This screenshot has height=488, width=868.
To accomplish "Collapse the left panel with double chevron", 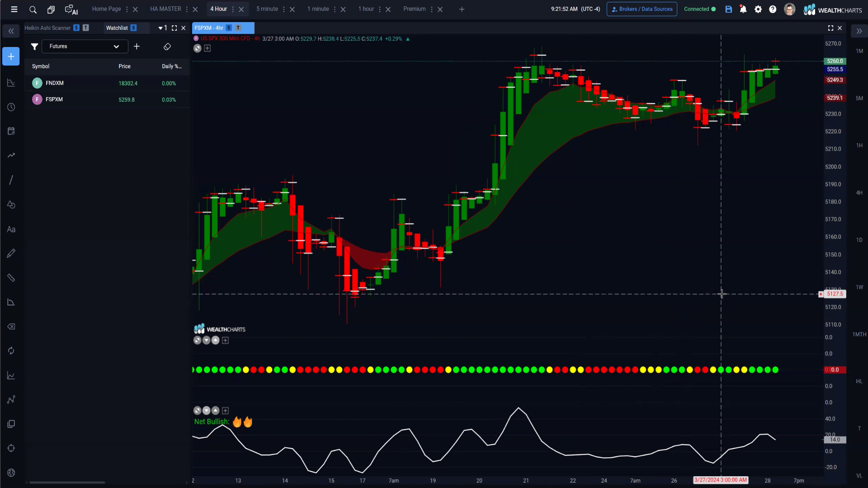I will click(11, 31).
